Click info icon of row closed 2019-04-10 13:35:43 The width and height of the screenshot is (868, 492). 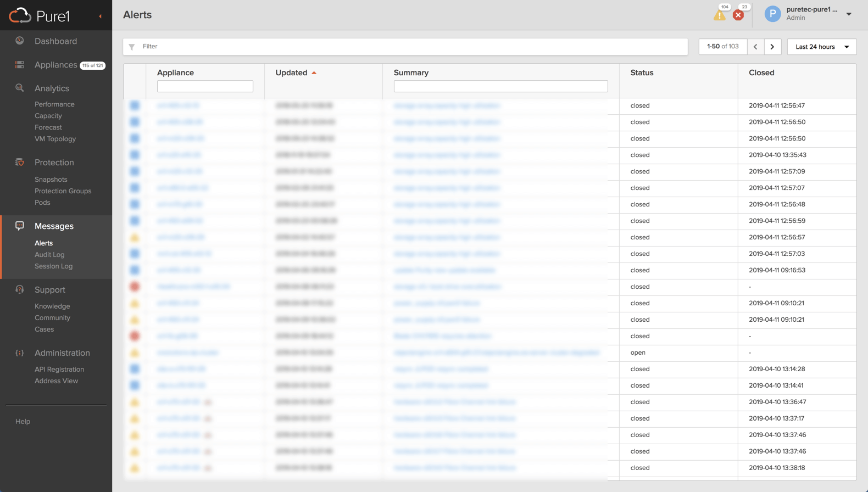[x=135, y=155]
